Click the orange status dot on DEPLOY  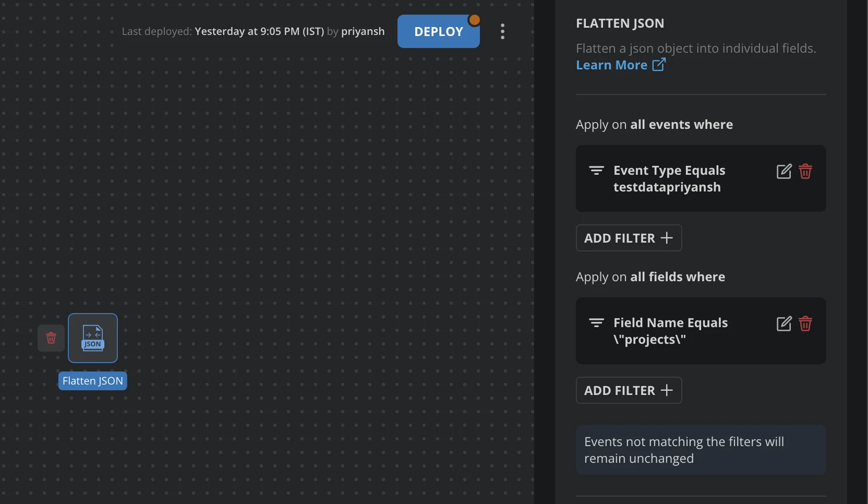(474, 20)
